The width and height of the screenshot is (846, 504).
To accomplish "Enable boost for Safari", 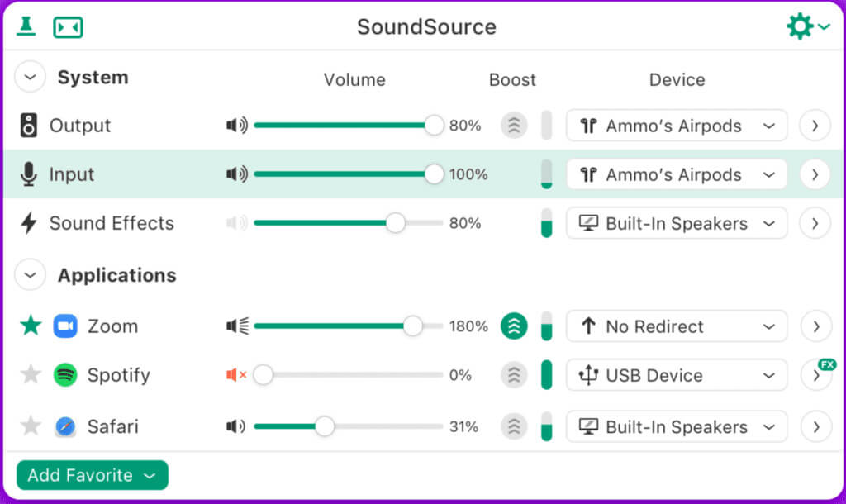I will (x=514, y=426).
